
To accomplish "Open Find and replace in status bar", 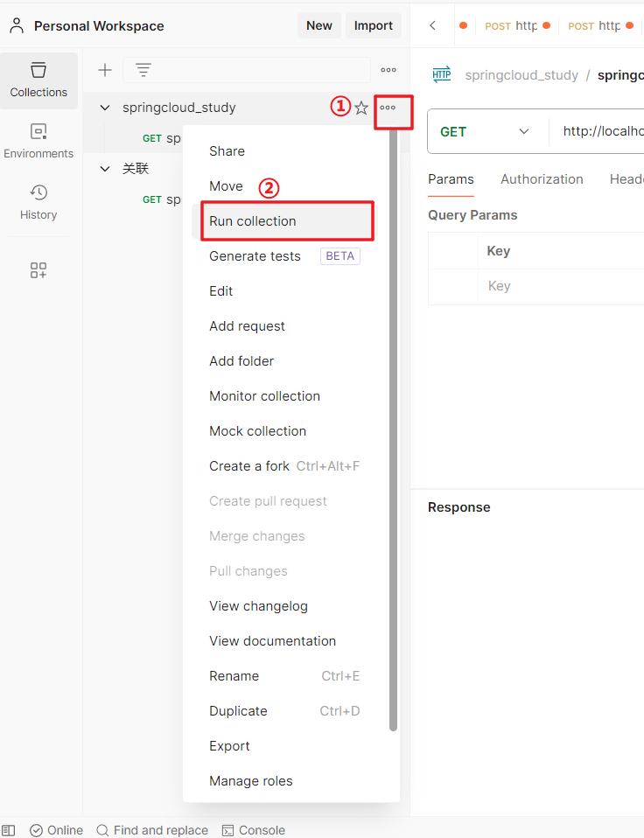I will 152,830.
